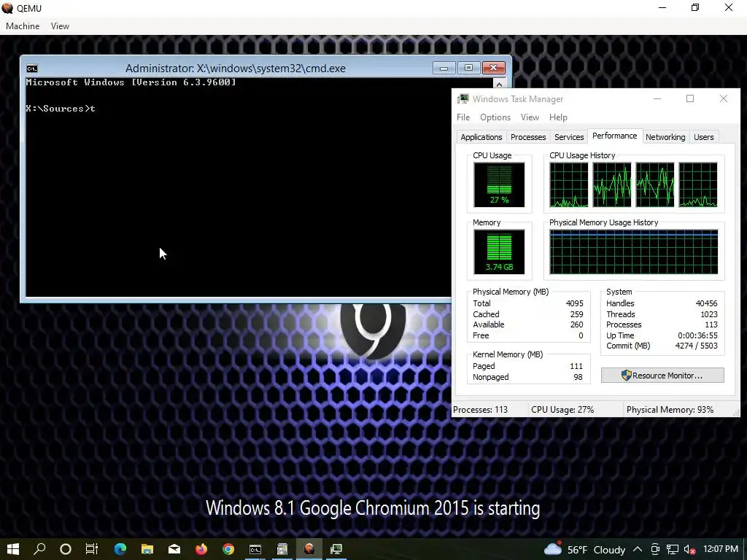Click the first CPU Usage History graph
This screenshot has height=560, width=747.
coord(569,184)
